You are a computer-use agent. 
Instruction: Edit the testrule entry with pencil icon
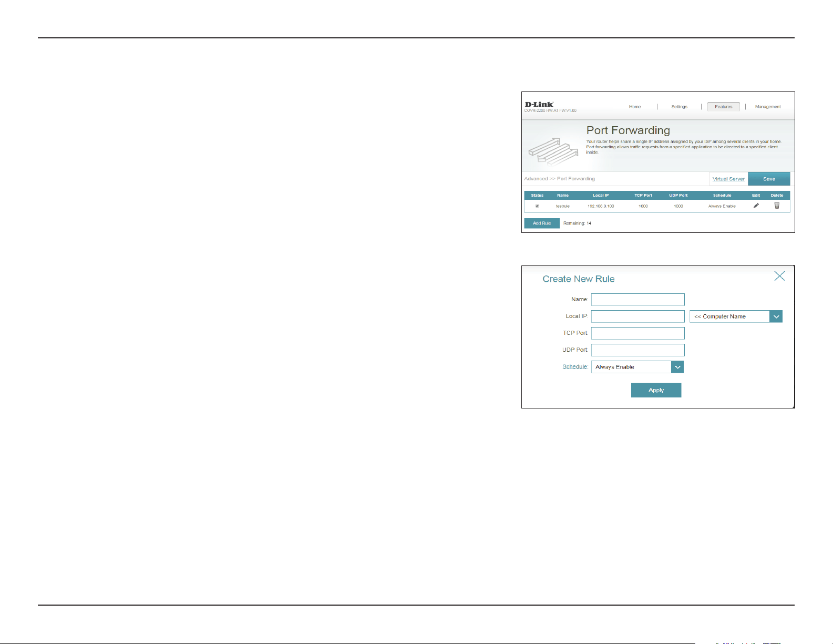[x=756, y=206]
